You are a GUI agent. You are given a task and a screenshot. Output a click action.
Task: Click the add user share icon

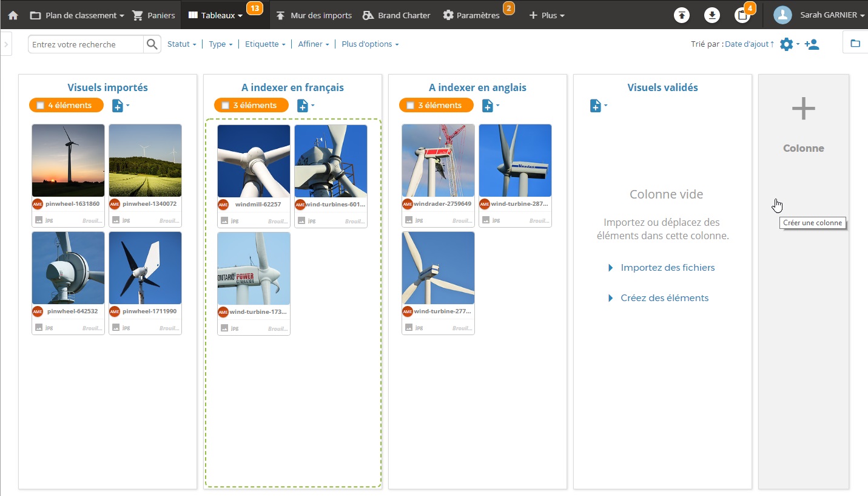coord(812,44)
